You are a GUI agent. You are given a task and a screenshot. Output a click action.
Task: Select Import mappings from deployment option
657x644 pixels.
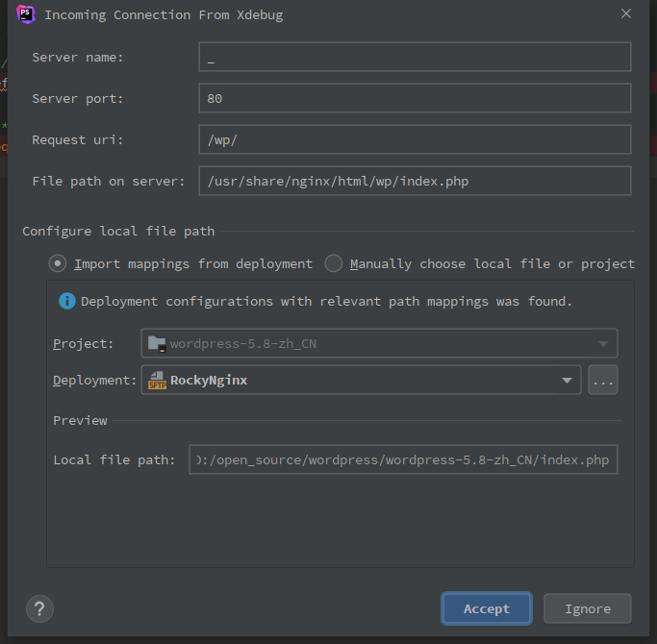click(59, 263)
